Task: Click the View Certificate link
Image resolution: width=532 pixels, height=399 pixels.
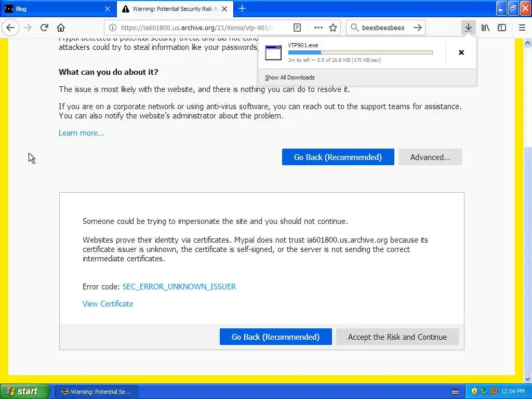Action: (x=108, y=304)
